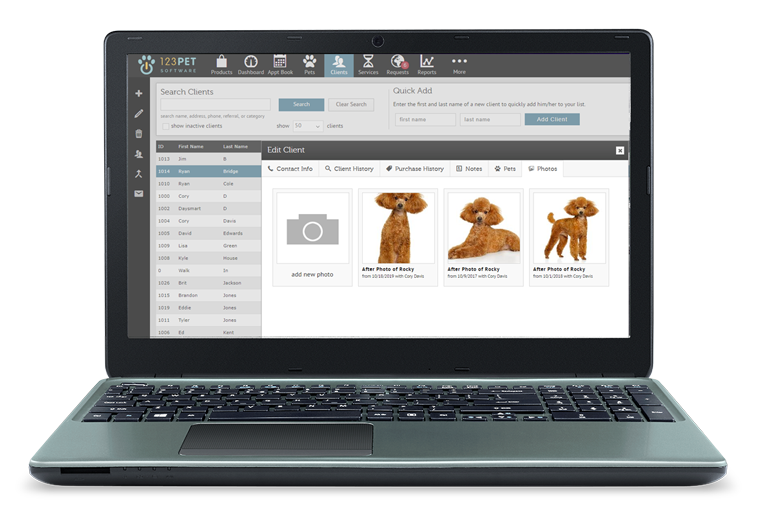Image resolution: width=759 pixels, height=509 pixels.
Task: Open the Dashboard icon
Action: (250, 64)
